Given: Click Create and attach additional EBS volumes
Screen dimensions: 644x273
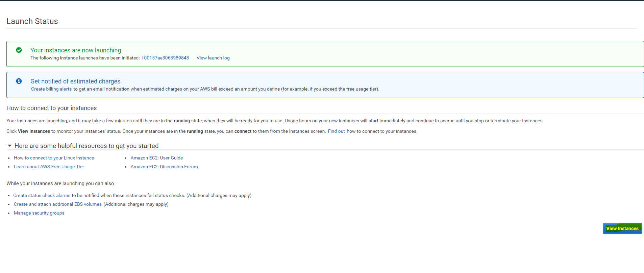Looking at the screenshot, I should (x=57, y=204).
